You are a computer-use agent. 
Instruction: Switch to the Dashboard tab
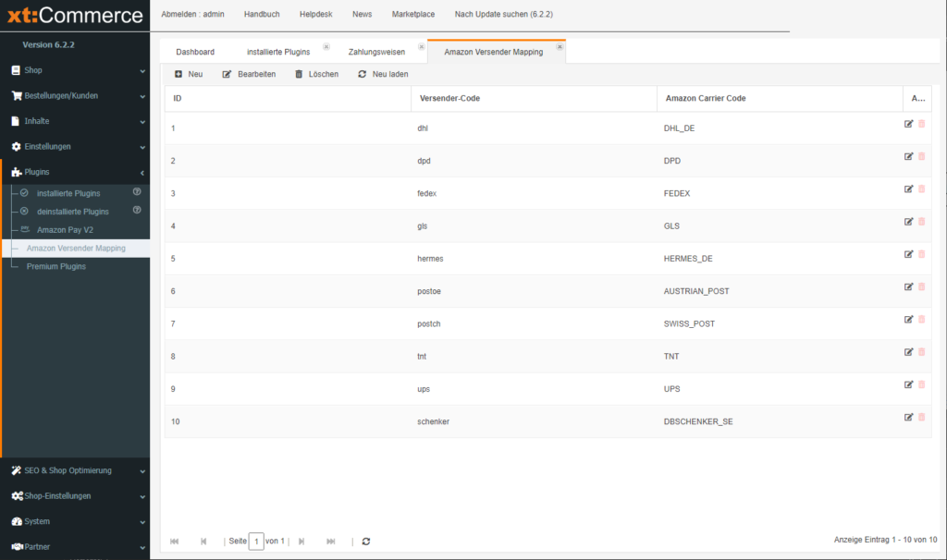click(x=195, y=52)
